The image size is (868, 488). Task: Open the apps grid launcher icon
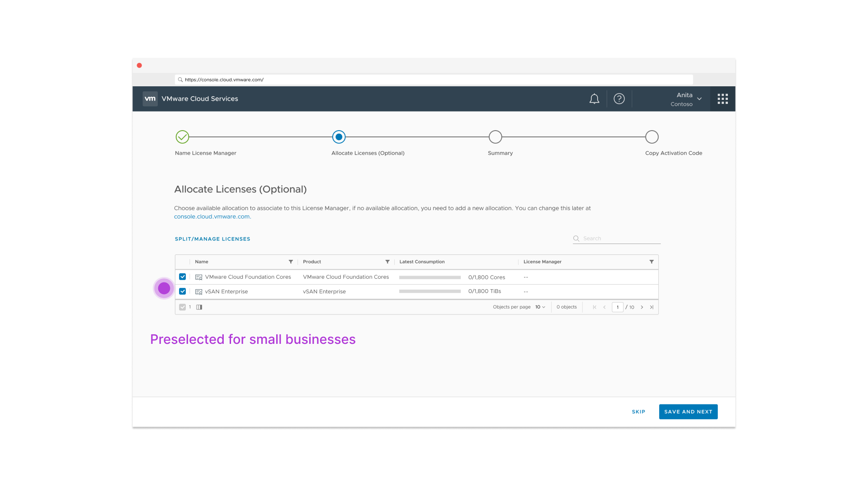click(x=722, y=99)
